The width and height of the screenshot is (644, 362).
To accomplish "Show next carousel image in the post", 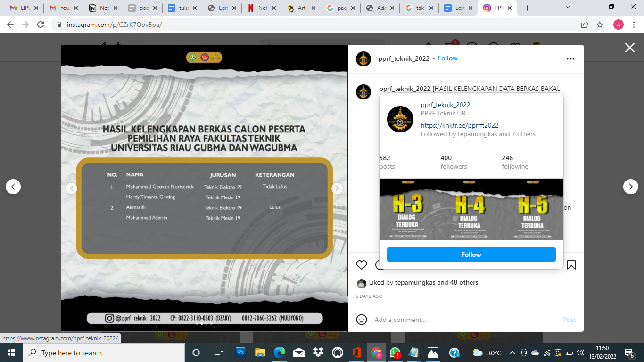I will click(x=337, y=189).
